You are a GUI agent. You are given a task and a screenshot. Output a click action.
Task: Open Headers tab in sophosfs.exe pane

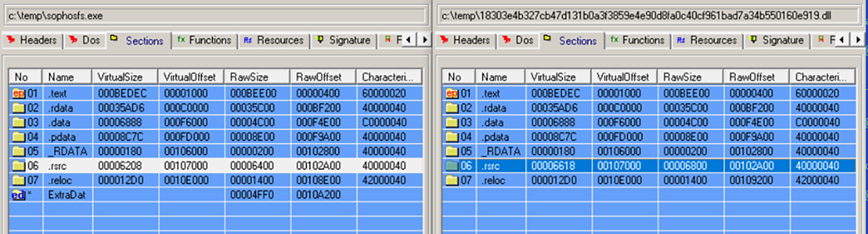(32, 40)
